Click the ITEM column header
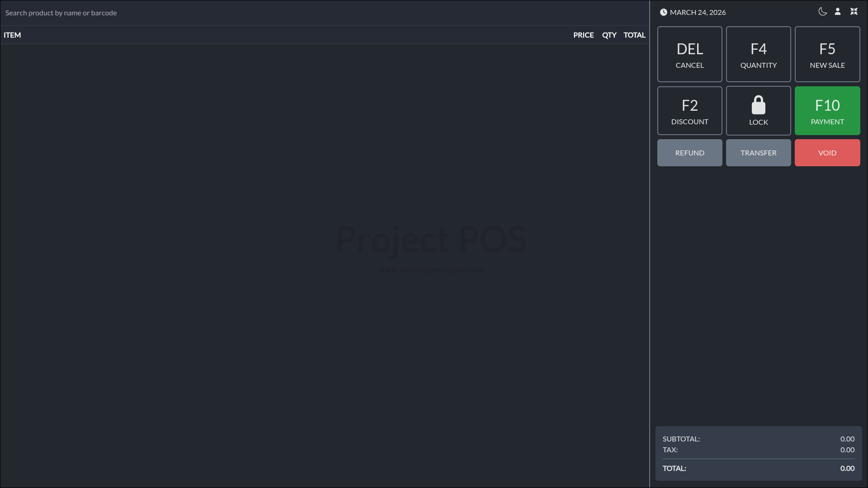The height and width of the screenshot is (488, 868). coord(12,35)
